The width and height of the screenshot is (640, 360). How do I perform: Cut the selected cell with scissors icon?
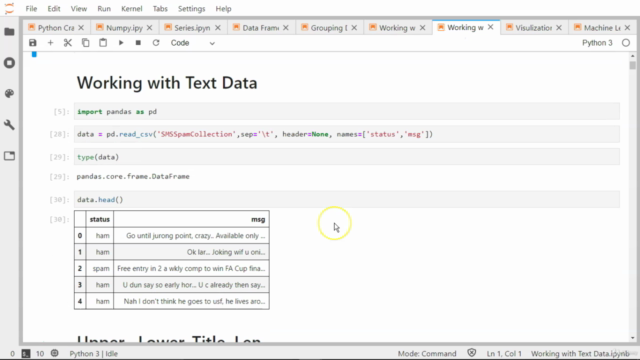(68, 43)
